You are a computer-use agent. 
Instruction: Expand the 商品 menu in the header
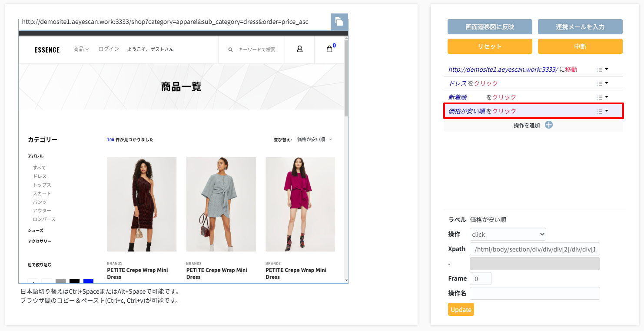(81, 49)
